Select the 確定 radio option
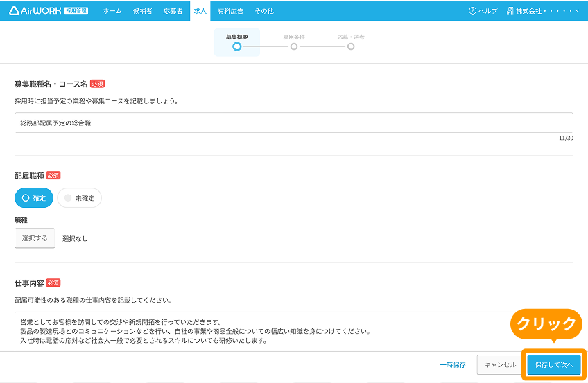The width and height of the screenshot is (588, 383). coord(34,197)
